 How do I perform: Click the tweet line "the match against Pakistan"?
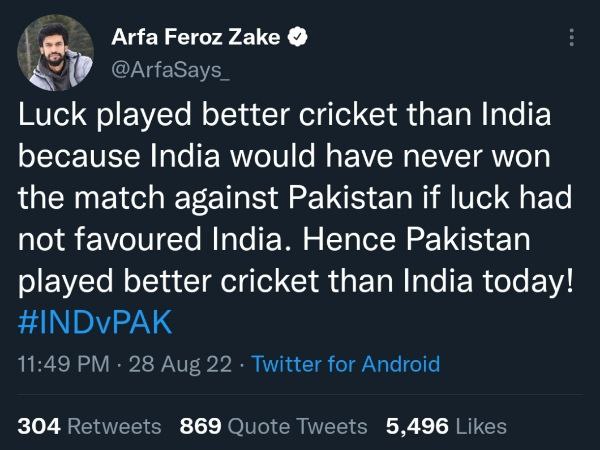pos(295,198)
